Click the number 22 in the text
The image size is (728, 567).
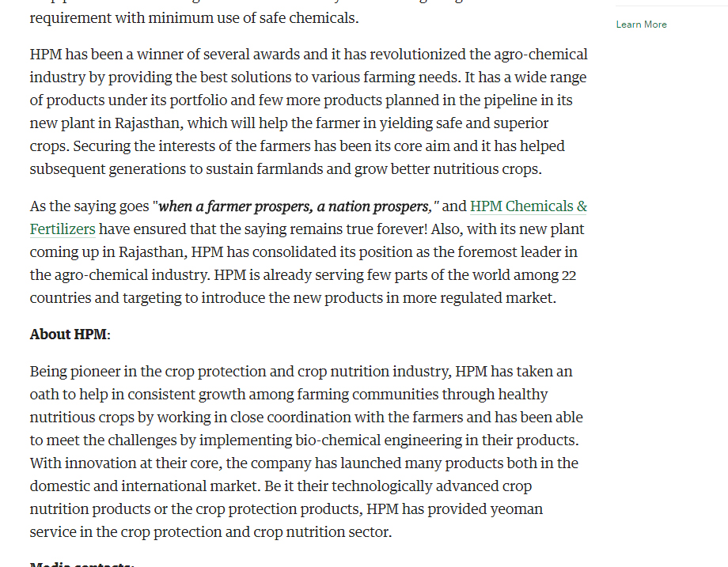tap(569, 275)
